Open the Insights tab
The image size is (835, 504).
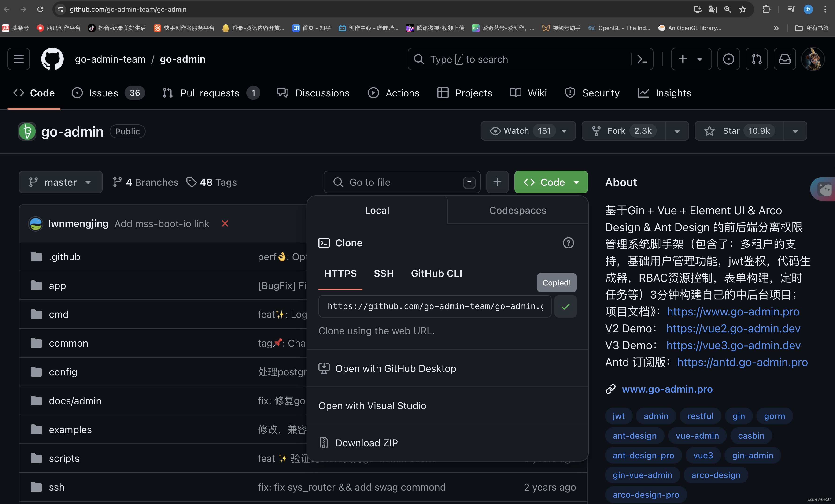pos(665,93)
